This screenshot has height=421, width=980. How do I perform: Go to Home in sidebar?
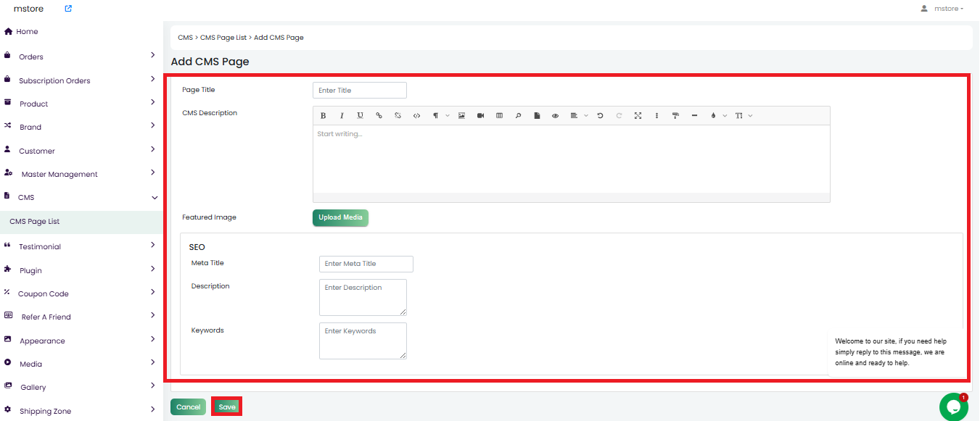pyautogui.click(x=27, y=32)
